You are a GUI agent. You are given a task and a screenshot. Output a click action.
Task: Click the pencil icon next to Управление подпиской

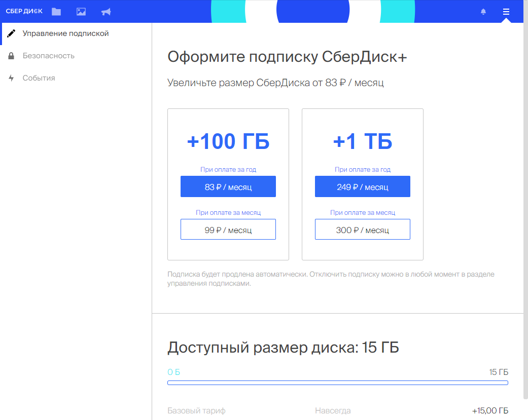point(11,33)
